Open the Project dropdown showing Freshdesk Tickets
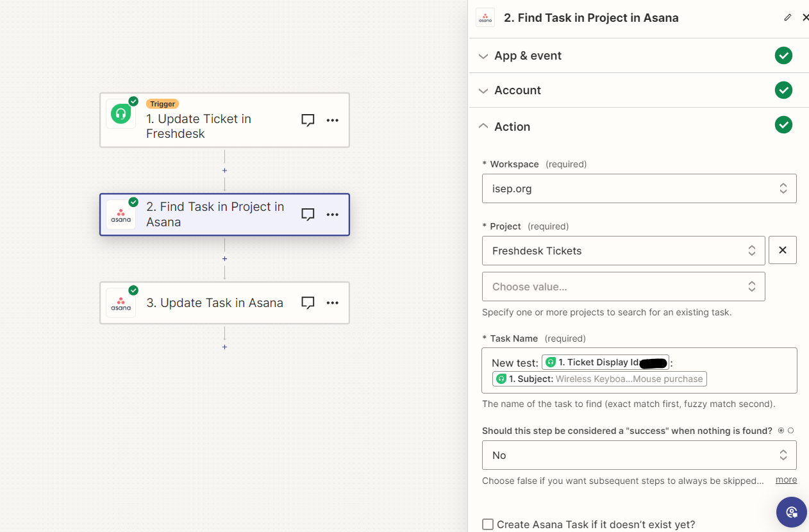Image resolution: width=809 pixels, height=532 pixels. coord(623,251)
